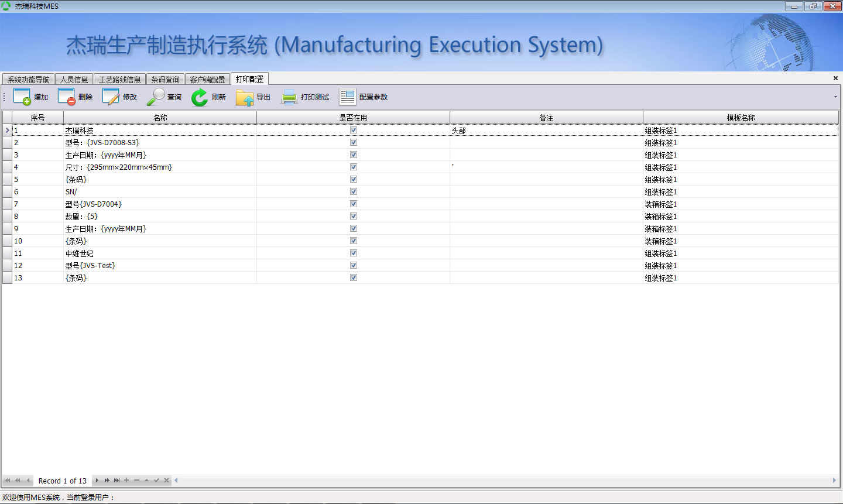Sort by the 模板名称 column header
843x504 pixels.
(x=741, y=118)
